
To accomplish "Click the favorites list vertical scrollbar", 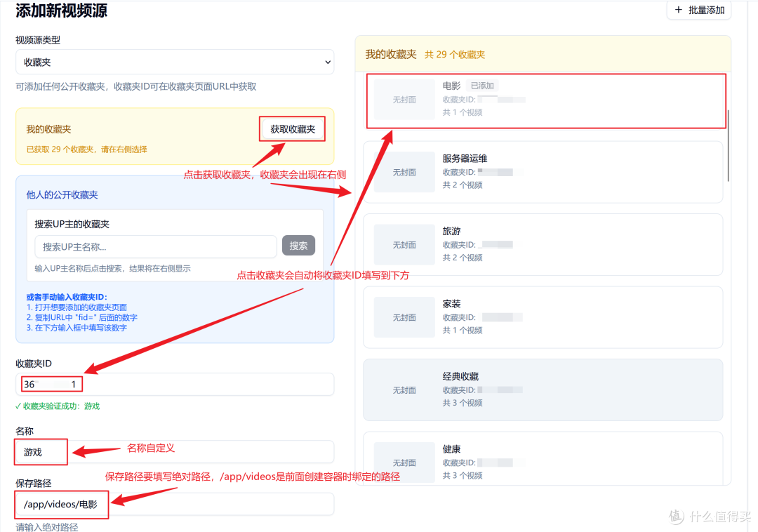I will (x=728, y=146).
